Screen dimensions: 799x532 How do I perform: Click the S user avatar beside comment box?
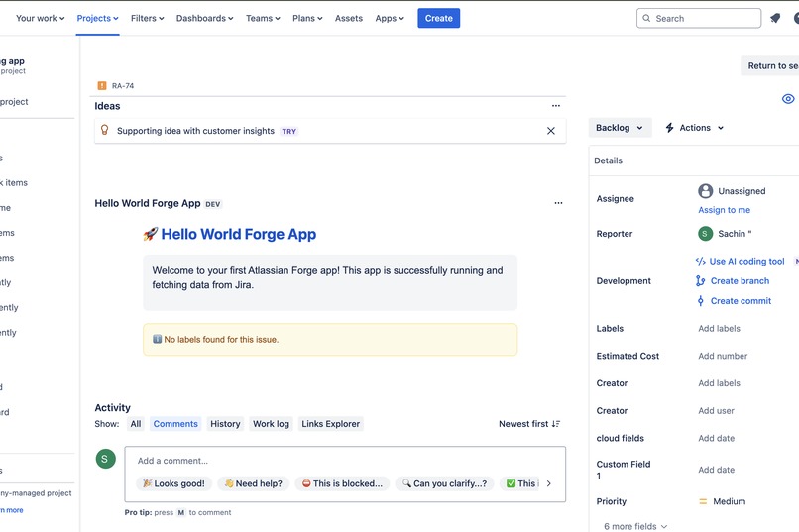[105, 459]
